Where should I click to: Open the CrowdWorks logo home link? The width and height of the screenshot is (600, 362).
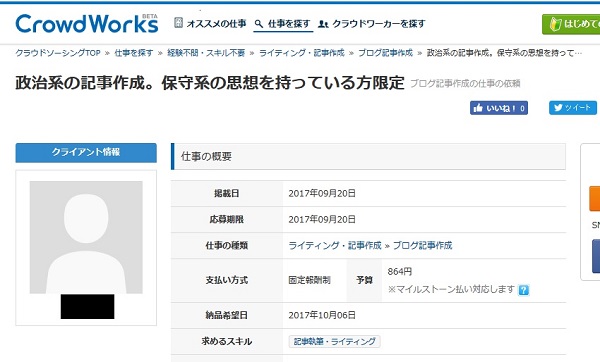pos(87,24)
